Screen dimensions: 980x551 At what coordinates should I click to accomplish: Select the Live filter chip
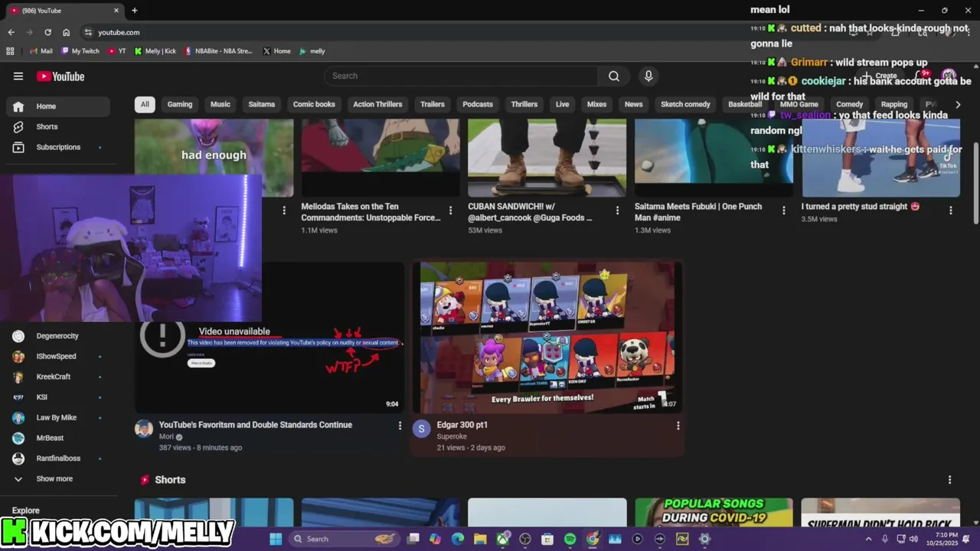coord(563,104)
